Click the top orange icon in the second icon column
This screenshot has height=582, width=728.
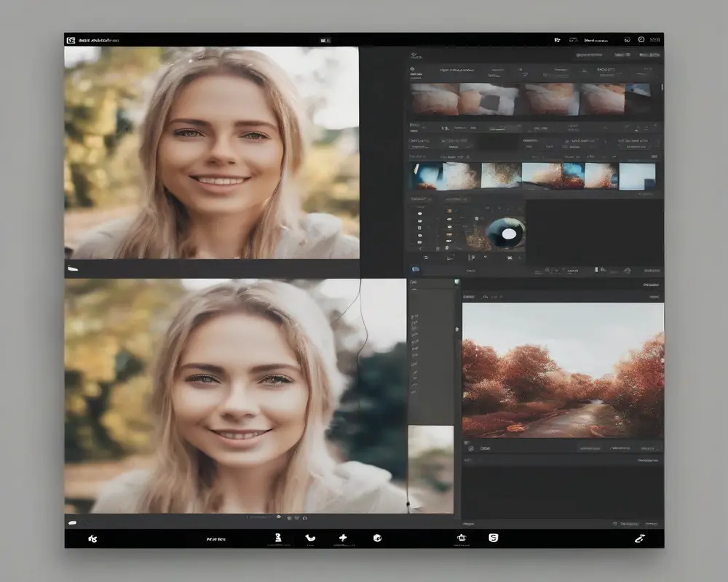[449, 211]
